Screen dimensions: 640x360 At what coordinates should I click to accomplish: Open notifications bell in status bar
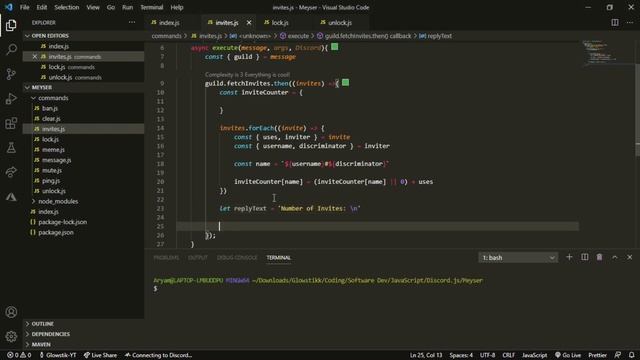631,355
